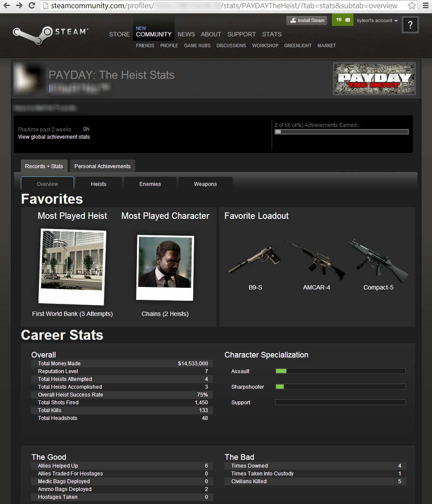
Task: Open the SUPPORT menu item
Action: point(241,34)
